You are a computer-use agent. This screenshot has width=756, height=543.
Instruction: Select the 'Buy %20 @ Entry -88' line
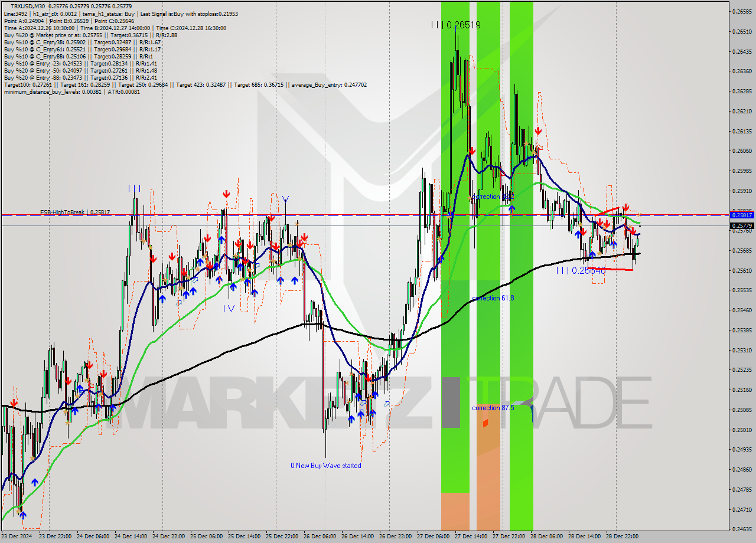click(x=80, y=77)
